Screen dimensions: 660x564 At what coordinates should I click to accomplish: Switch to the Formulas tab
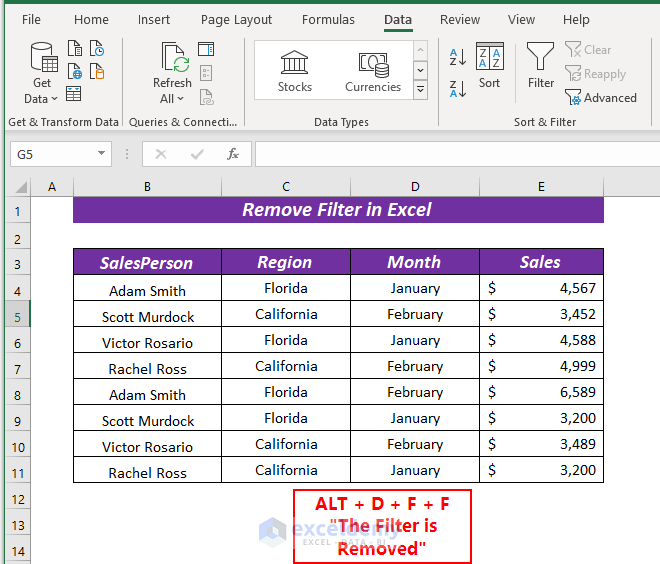[x=328, y=20]
